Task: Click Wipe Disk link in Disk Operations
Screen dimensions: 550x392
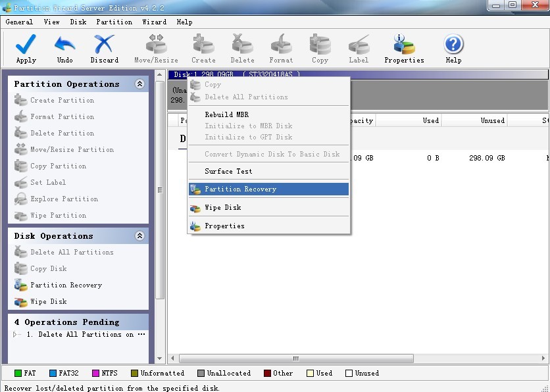Action: point(49,301)
